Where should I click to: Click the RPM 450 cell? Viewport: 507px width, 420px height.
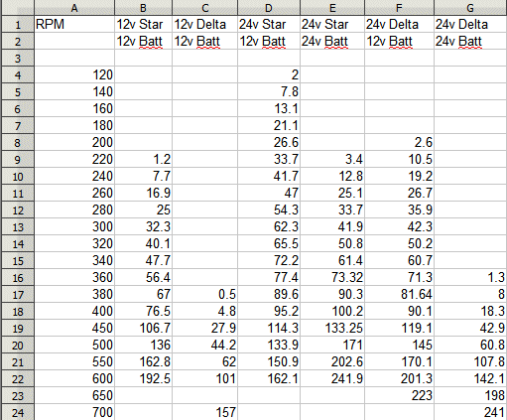pos(74,328)
